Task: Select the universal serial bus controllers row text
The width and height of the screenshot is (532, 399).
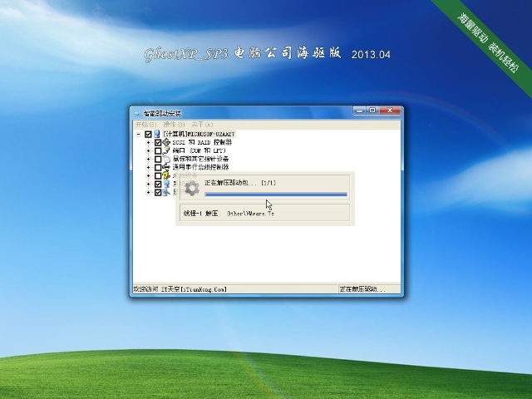Action: (200, 167)
